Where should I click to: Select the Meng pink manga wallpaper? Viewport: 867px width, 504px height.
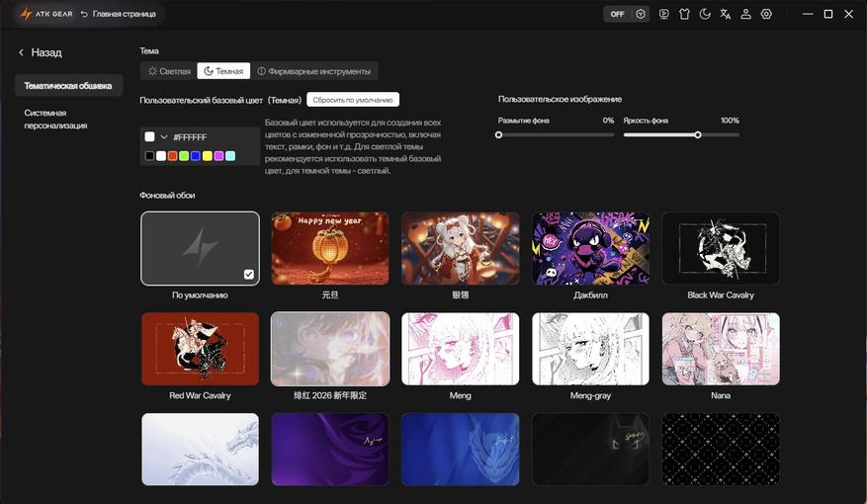tap(461, 349)
